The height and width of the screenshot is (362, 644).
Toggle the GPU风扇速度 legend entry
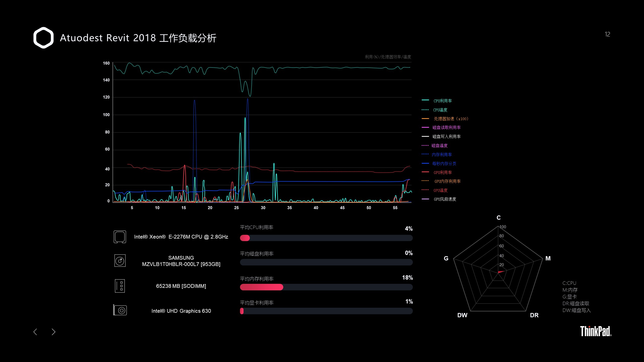pyautogui.click(x=439, y=199)
